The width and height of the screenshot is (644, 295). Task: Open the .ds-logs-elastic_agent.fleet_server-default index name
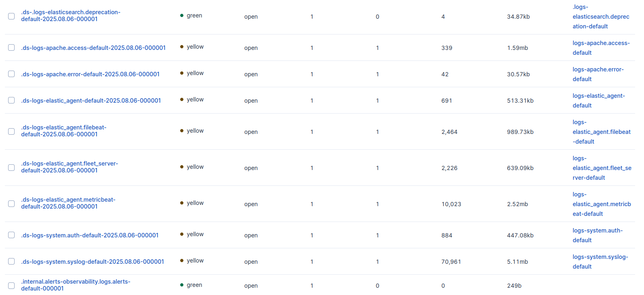pos(69,167)
